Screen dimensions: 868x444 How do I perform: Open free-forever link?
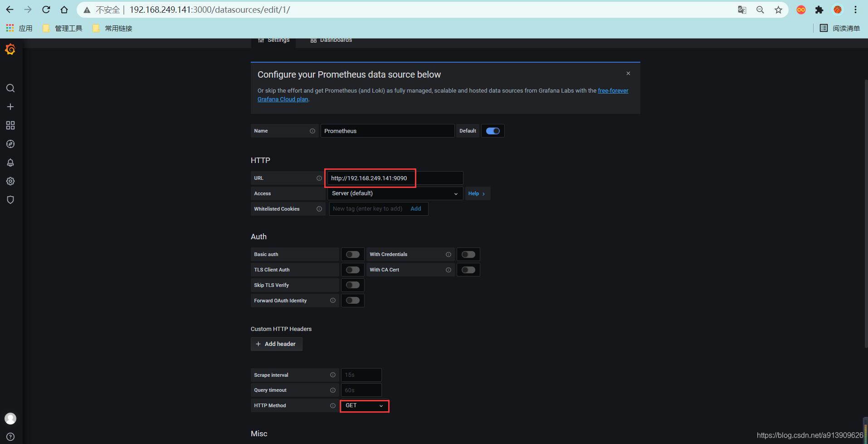tap(613, 91)
